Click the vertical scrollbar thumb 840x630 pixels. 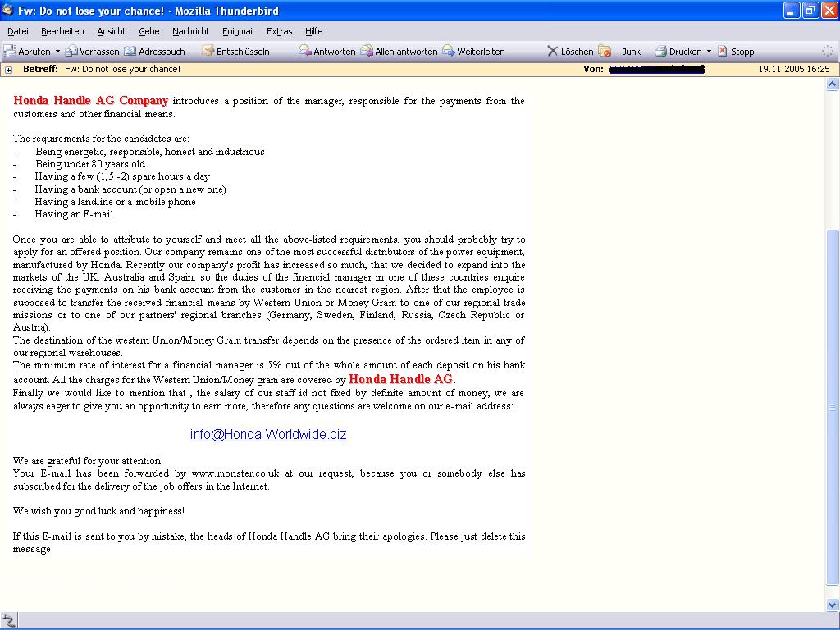pos(832,407)
